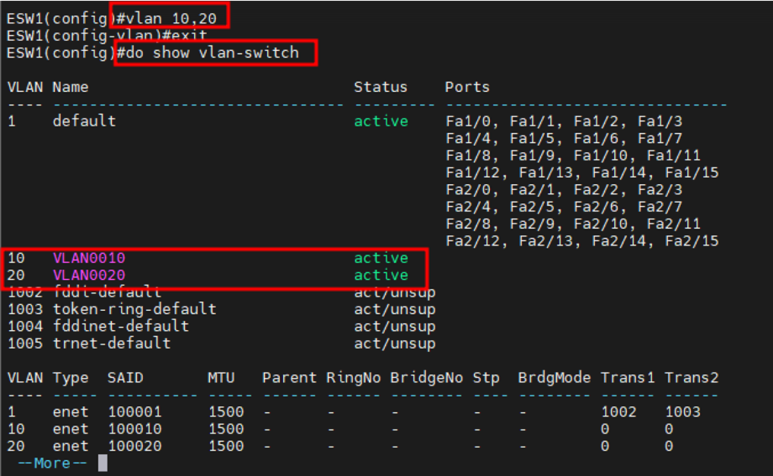Select port Fa1/0 in the ports list
Viewport: 773px width, 476px height.
467,121
